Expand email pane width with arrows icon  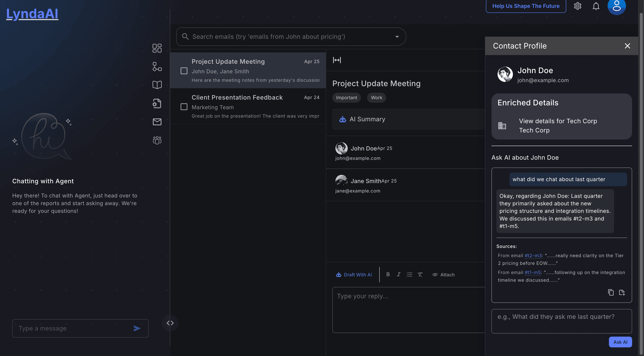[337, 60]
